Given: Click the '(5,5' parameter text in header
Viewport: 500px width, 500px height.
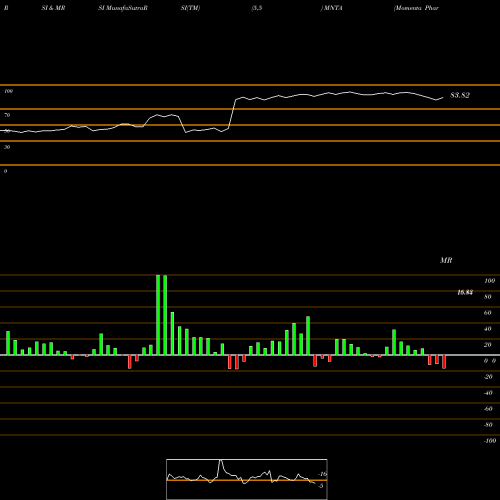Looking at the screenshot, I should click(257, 8).
